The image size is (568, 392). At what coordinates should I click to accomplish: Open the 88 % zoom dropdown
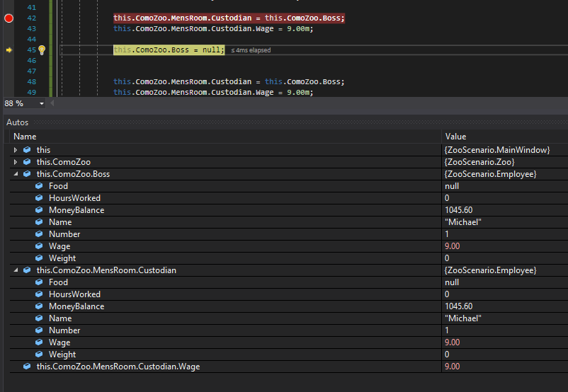click(41, 104)
